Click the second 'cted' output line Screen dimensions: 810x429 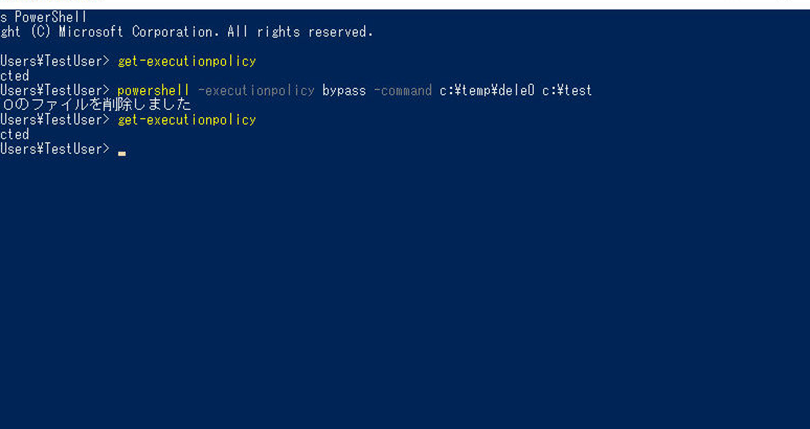click(x=15, y=134)
